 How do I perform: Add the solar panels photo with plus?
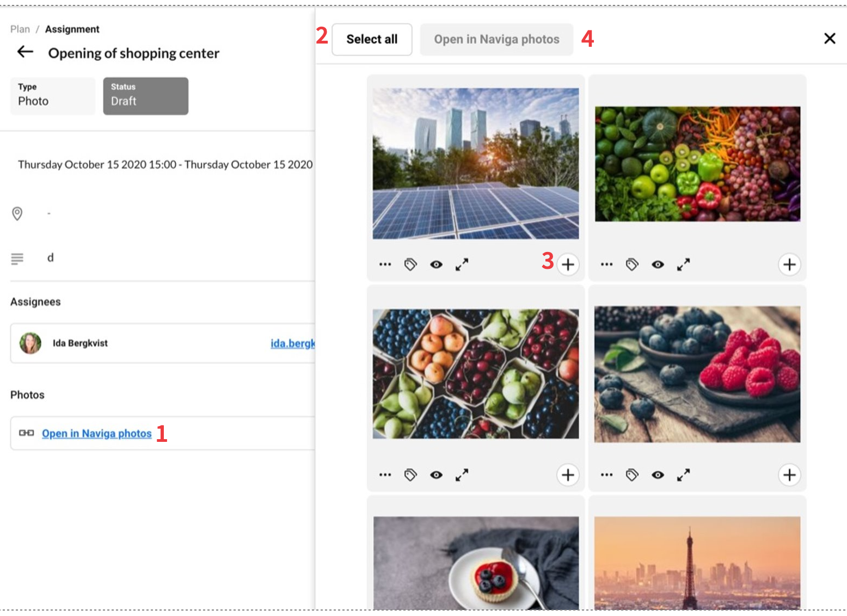tap(568, 265)
